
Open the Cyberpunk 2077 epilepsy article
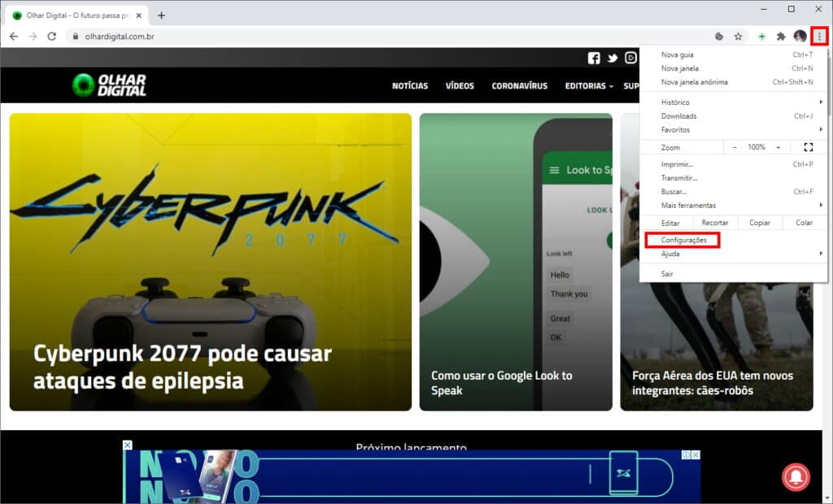pos(211,262)
